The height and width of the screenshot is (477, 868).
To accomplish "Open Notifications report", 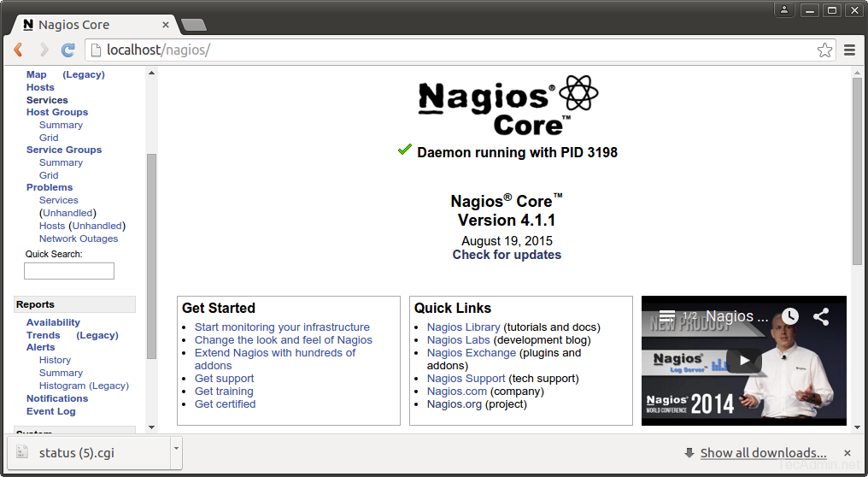I will pyautogui.click(x=57, y=398).
